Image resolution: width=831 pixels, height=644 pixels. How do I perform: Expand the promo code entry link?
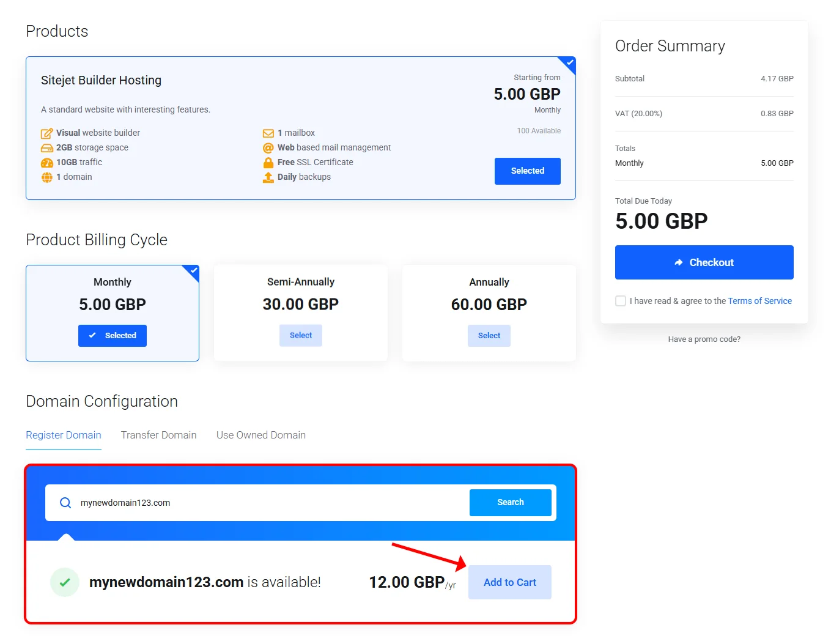[x=704, y=339]
